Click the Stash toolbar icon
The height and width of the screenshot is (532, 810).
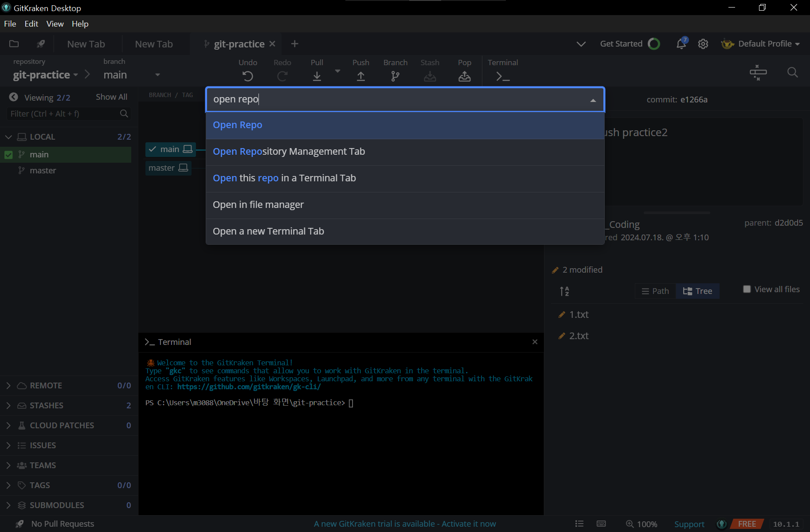(x=430, y=76)
